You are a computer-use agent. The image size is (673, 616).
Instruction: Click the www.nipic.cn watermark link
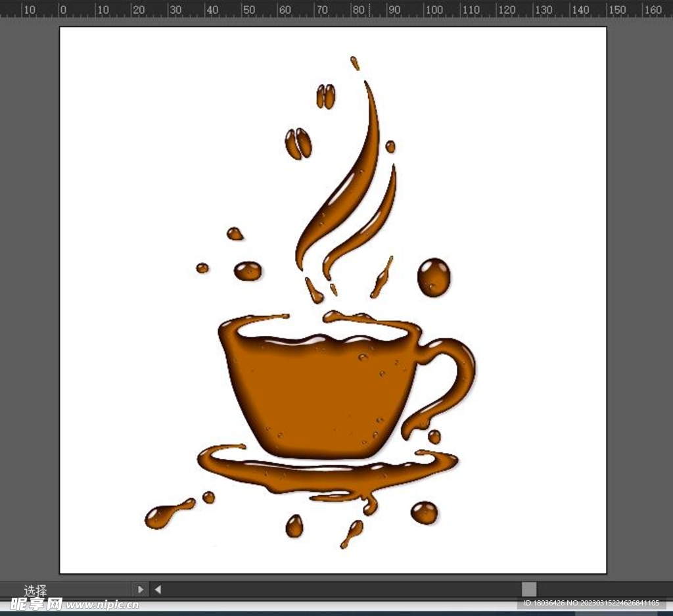coord(102,605)
